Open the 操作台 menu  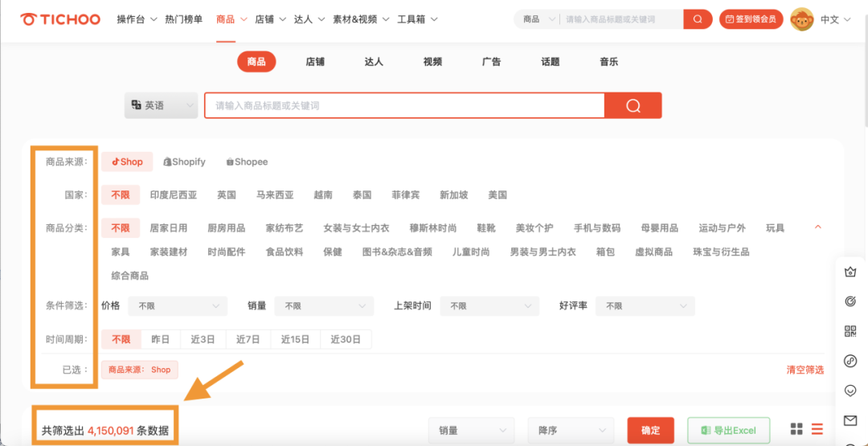coord(137,19)
